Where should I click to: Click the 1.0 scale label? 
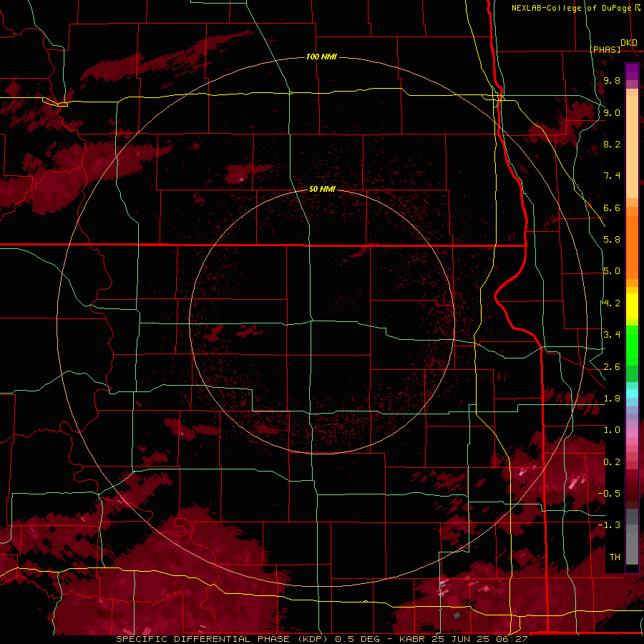[x=612, y=430]
